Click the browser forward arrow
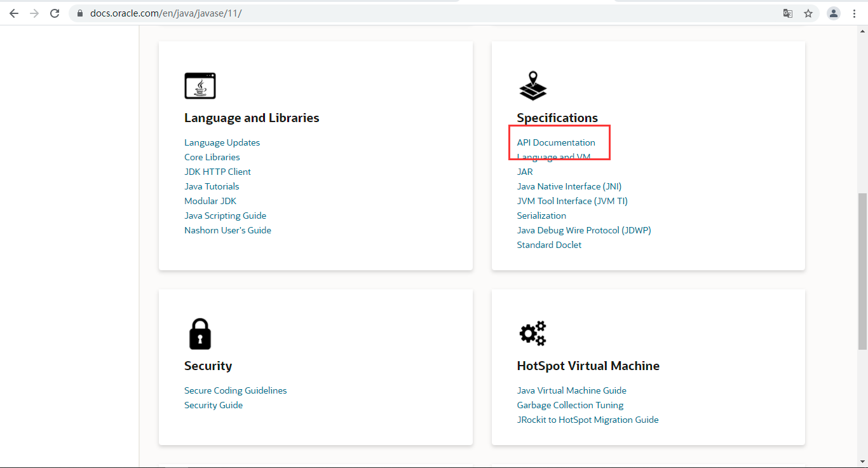Screen dimensions: 868x468 (34, 13)
